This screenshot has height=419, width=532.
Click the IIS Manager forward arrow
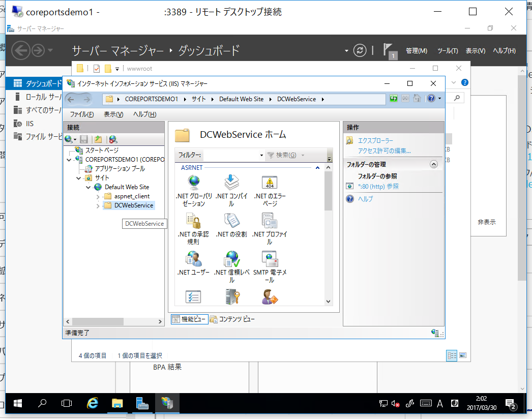click(x=87, y=99)
